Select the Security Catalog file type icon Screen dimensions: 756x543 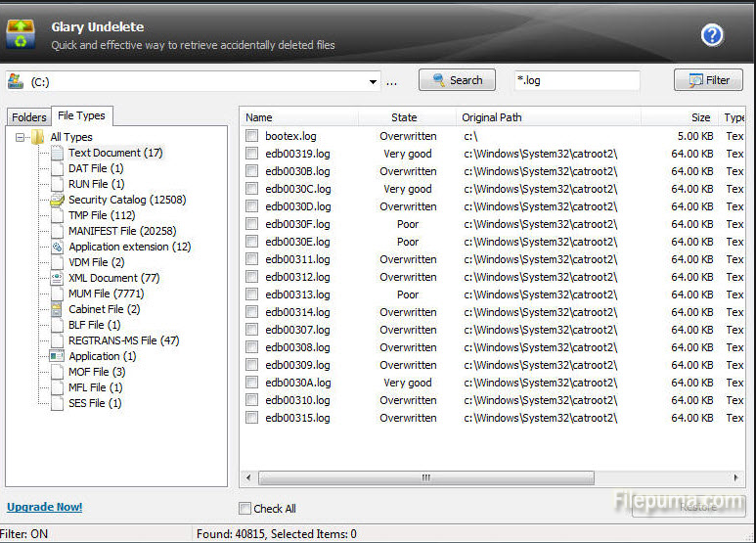click(x=57, y=200)
